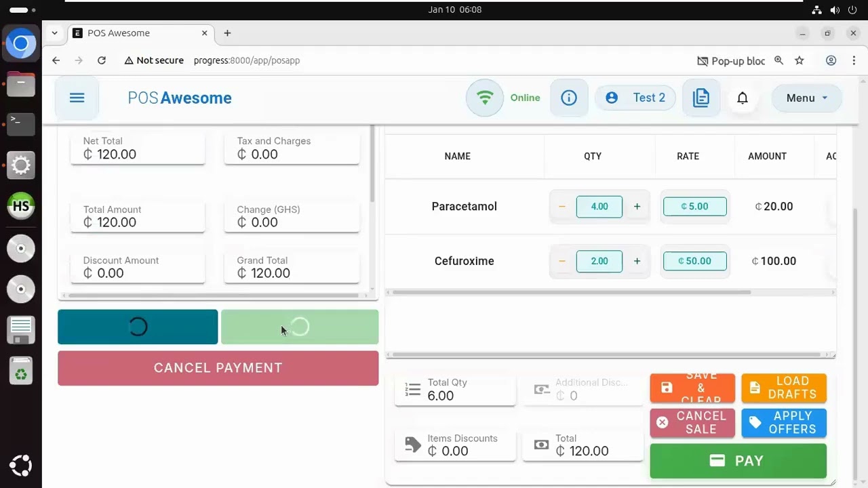Open Chrome browser menu
This screenshot has width=868, height=488.
[x=853, y=60]
